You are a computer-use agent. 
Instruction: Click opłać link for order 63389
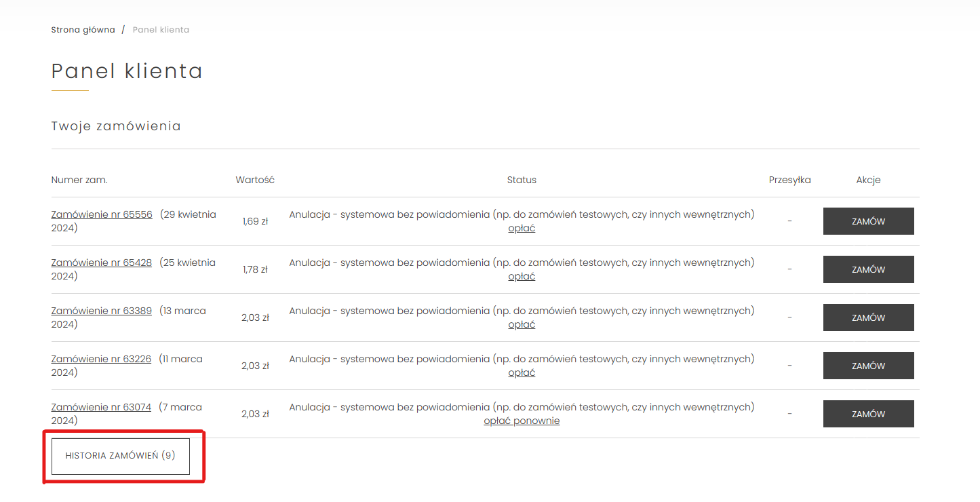coord(522,324)
